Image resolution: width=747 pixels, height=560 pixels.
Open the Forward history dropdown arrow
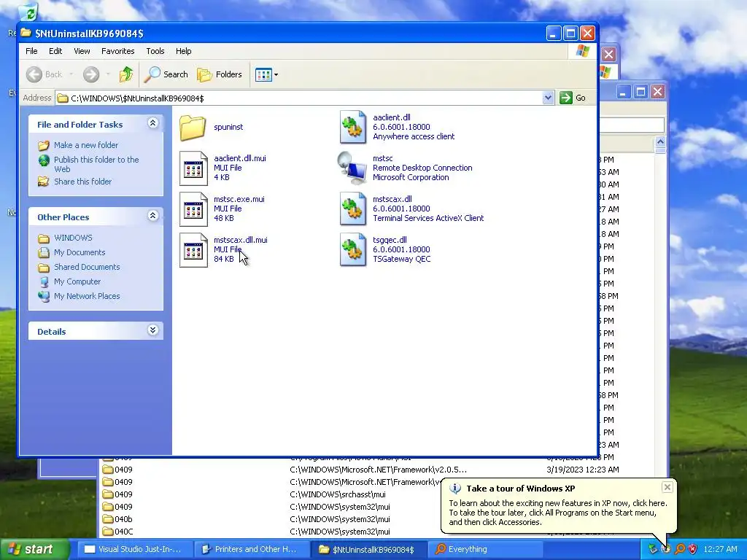(x=108, y=74)
